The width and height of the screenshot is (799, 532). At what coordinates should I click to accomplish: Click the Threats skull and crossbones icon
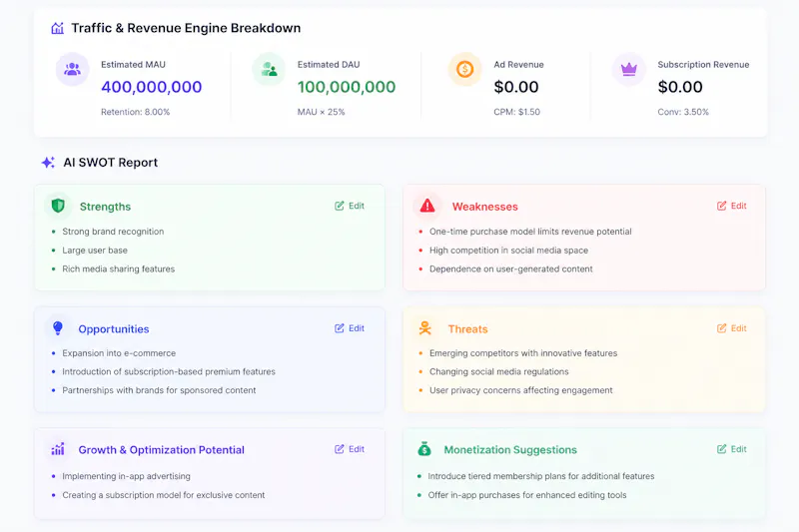pos(425,327)
